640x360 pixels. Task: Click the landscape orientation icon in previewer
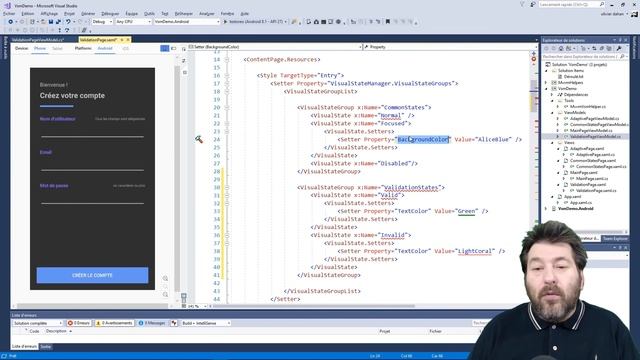[174, 48]
